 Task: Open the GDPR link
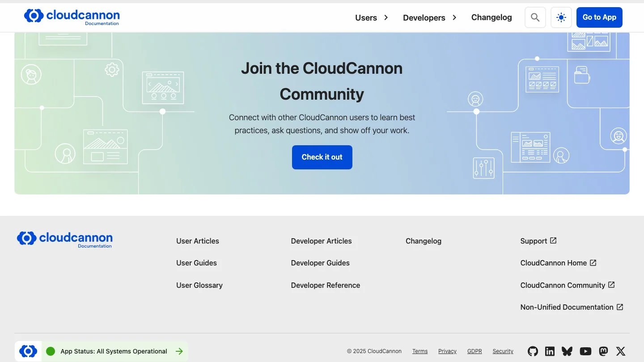click(475, 351)
